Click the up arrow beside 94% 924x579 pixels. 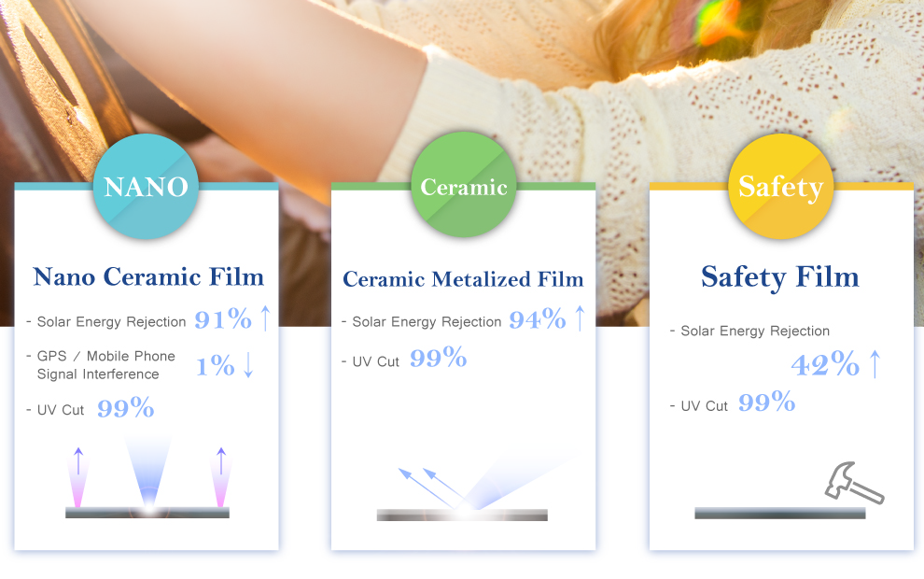tap(581, 318)
